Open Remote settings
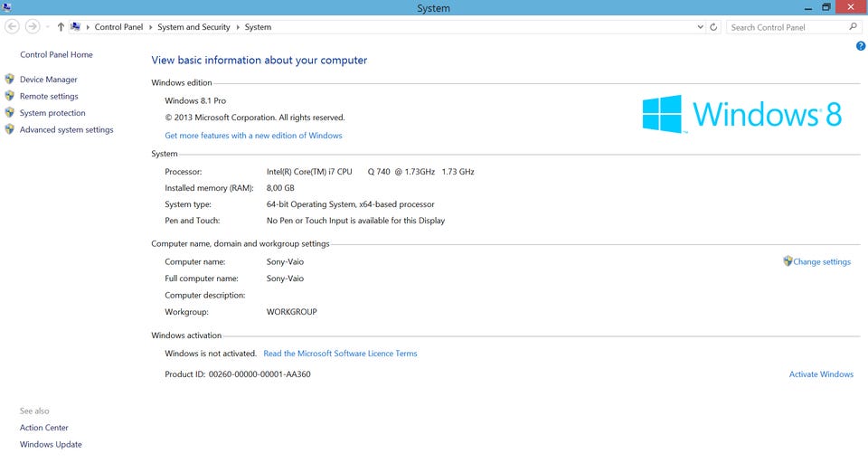Screen dimensions: 868x463 (x=49, y=96)
